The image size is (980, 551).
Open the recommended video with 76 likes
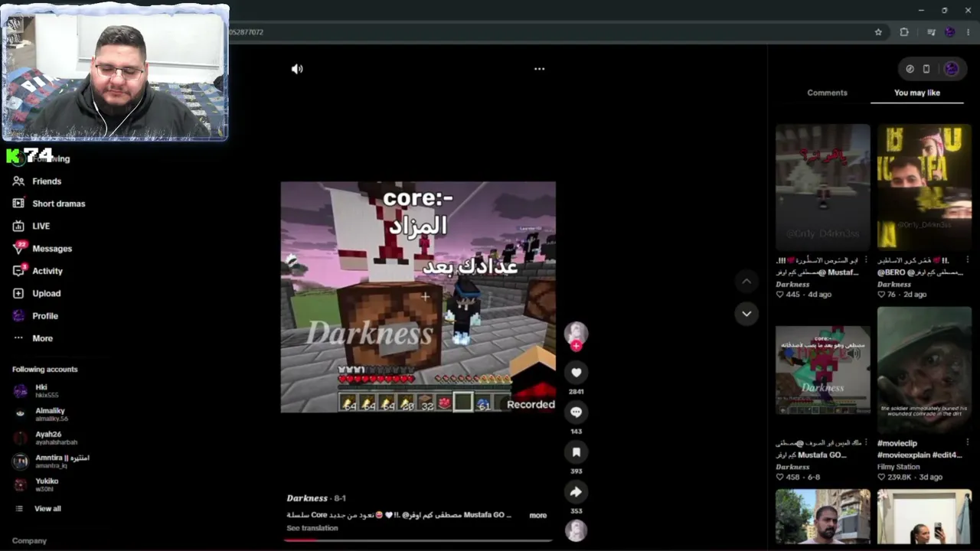coord(924,187)
